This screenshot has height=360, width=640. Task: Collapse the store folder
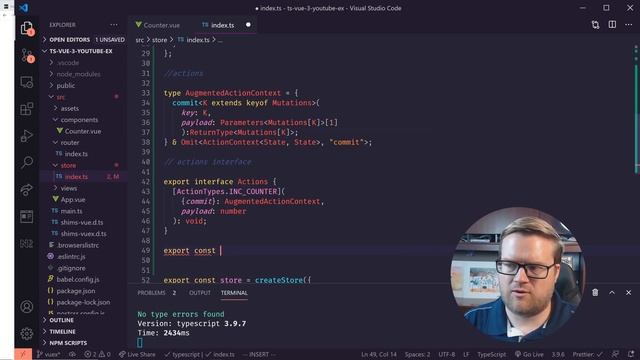pos(83,165)
